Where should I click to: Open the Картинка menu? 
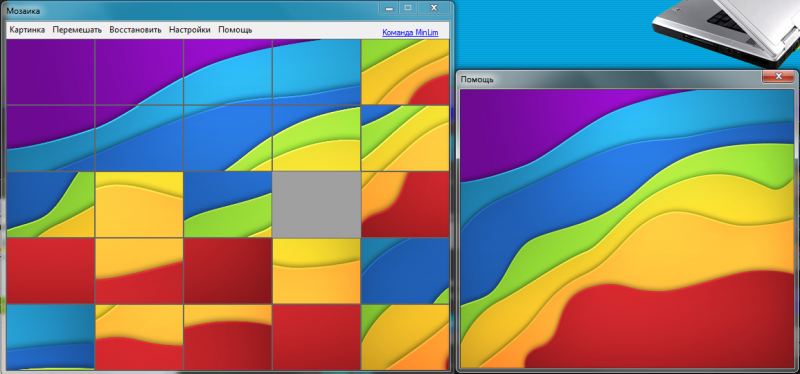(27, 30)
